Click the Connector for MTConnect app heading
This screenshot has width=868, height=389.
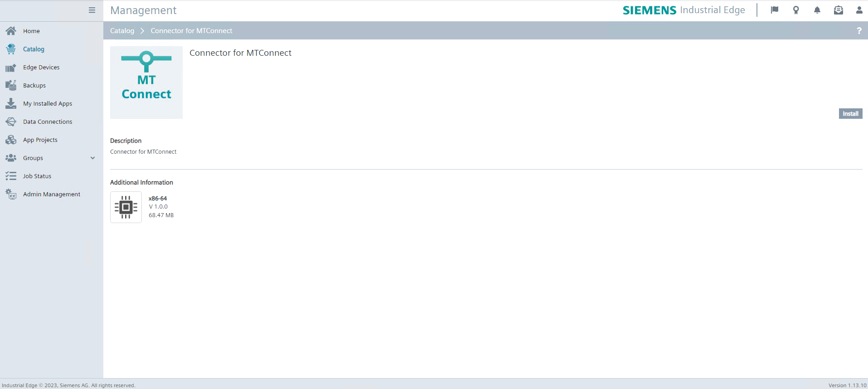pos(240,53)
